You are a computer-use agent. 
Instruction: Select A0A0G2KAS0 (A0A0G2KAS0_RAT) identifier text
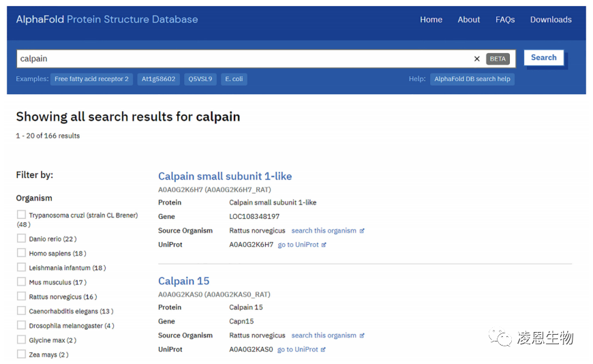click(214, 294)
